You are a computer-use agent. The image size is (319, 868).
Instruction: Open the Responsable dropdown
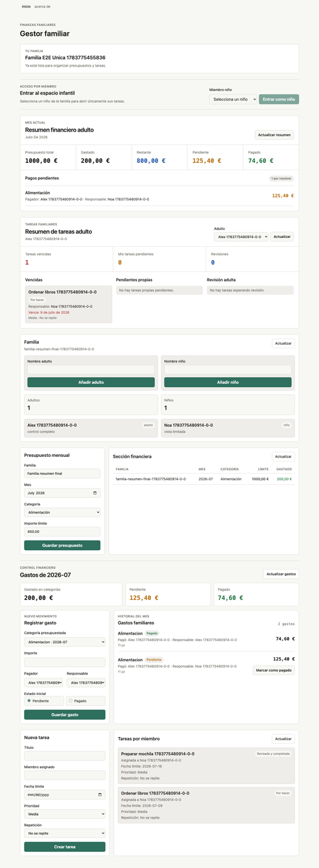(x=86, y=682)
